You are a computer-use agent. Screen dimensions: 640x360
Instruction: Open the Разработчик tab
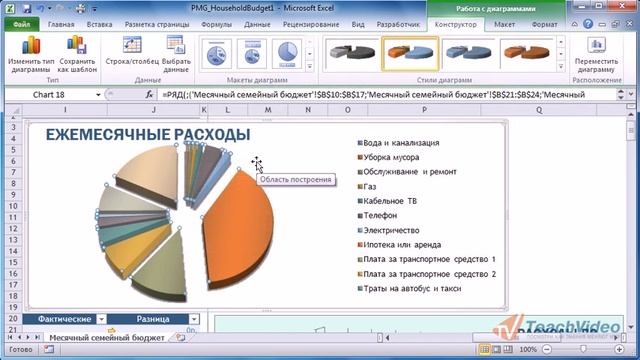pos(398,24)
